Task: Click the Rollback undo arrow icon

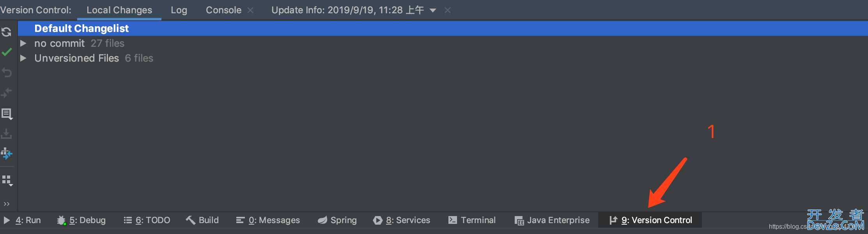Action: tap(7, 73)
